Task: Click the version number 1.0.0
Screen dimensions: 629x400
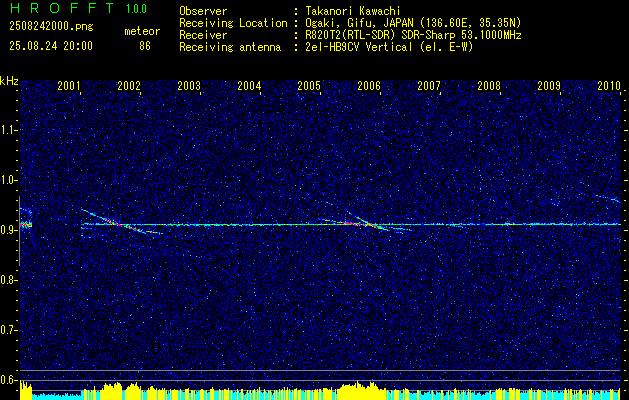Action: tap(136, 9)
